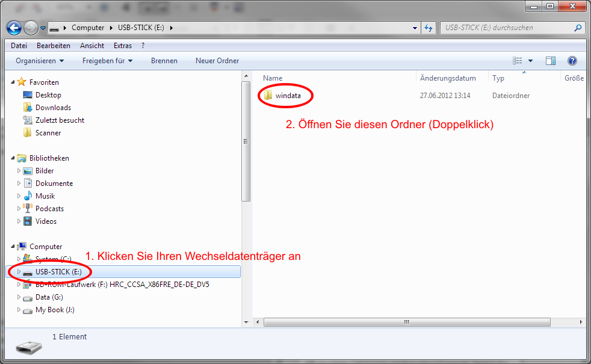Open Zuletzt besucht in Favoriten
Screen dimensions: 591x364
pos(60,120)
